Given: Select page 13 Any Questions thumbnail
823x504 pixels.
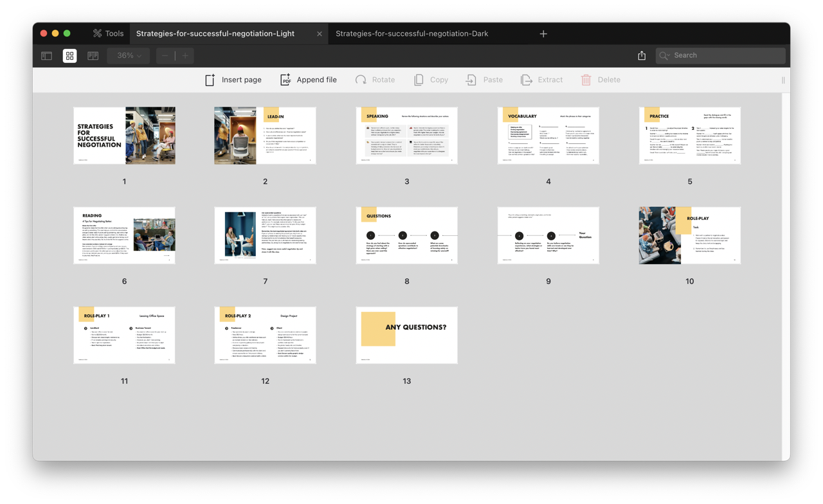Looking at the screenshot, I should (x=406, y=335).
